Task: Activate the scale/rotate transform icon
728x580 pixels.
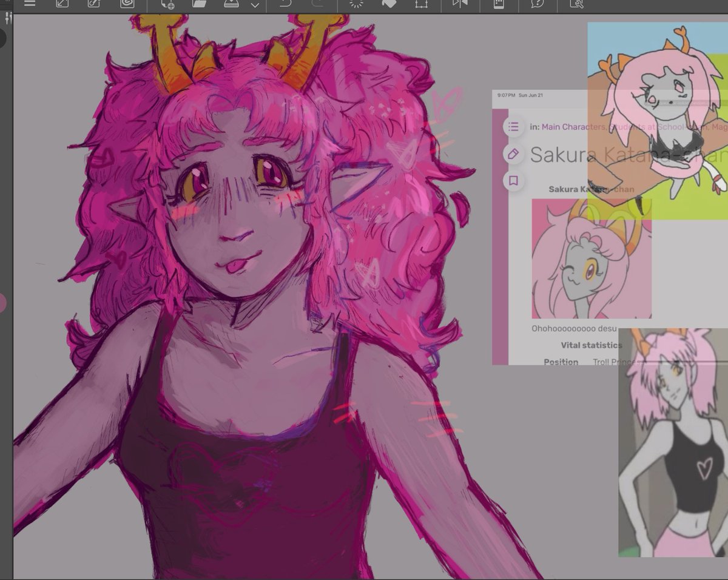Action: [420, 4]
